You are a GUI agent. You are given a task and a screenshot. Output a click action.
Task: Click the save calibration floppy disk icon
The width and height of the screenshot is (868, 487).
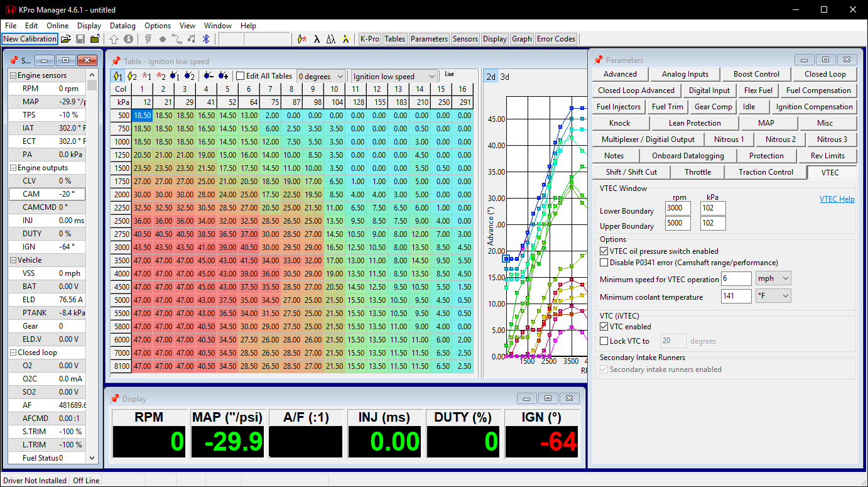pyautogui.click(x=80, y=39)
